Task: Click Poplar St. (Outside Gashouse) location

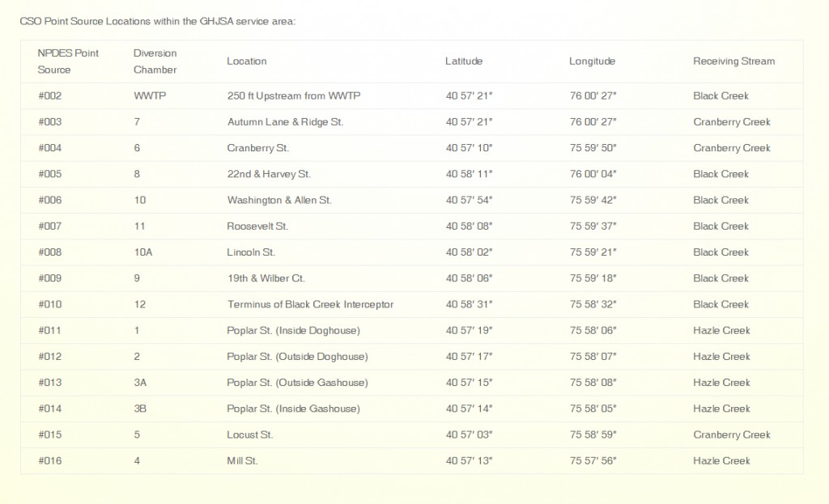Action: tap(297, 383)
